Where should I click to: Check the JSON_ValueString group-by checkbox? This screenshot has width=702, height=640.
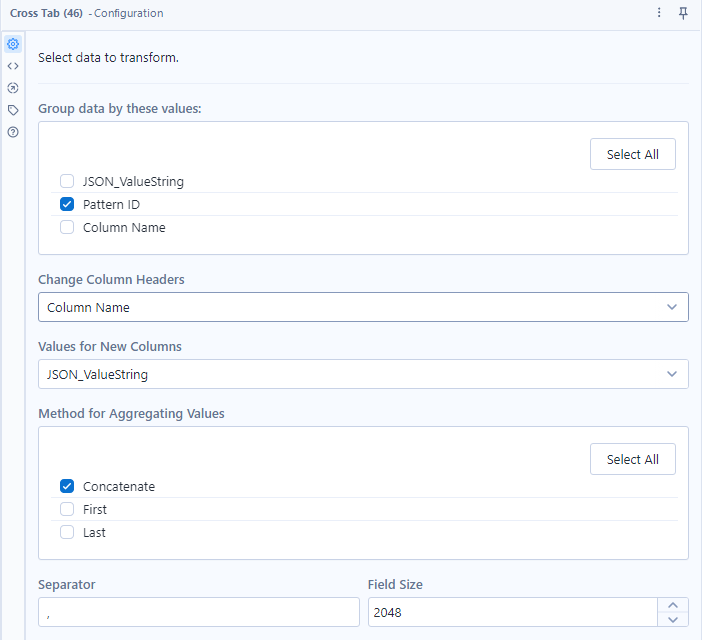click(67, 181)
